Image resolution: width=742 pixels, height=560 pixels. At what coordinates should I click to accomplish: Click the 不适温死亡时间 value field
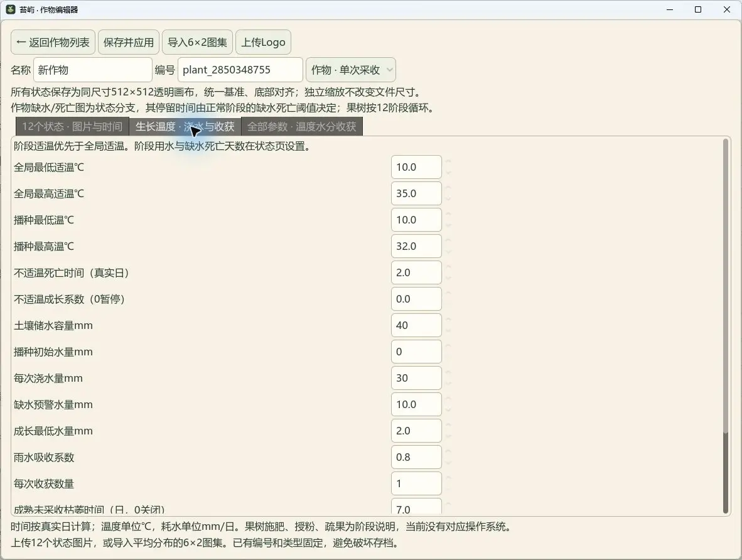pyautogui.click(x=416, y=272)
